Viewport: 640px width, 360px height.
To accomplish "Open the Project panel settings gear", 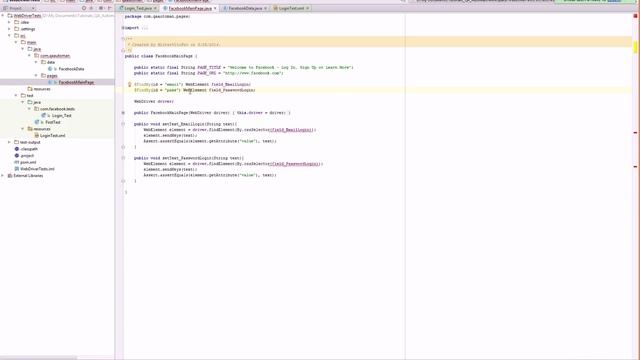I will click(x=101, y=8).
